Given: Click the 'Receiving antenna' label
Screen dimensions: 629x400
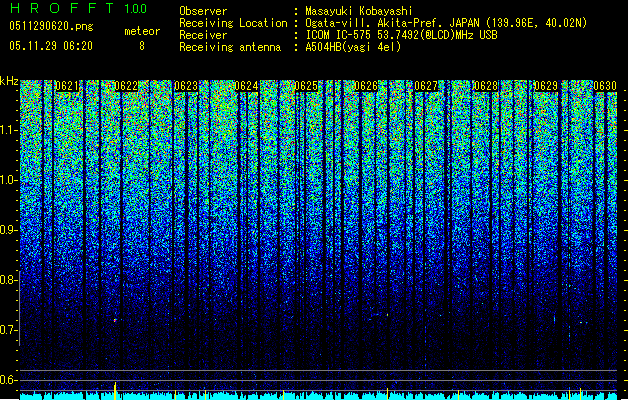Looking at the screenshot, I should coord(230,47).
